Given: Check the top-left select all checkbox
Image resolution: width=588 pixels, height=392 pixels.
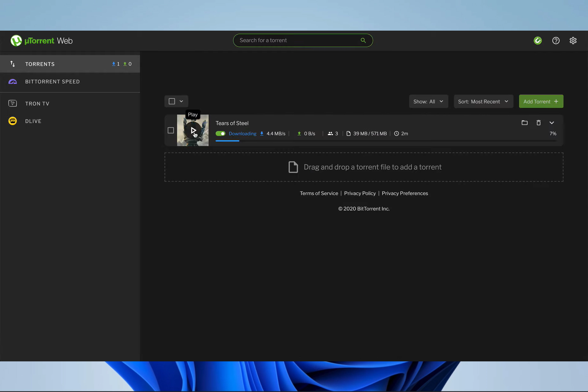Looking at the screenshot, I should point(171,101).
